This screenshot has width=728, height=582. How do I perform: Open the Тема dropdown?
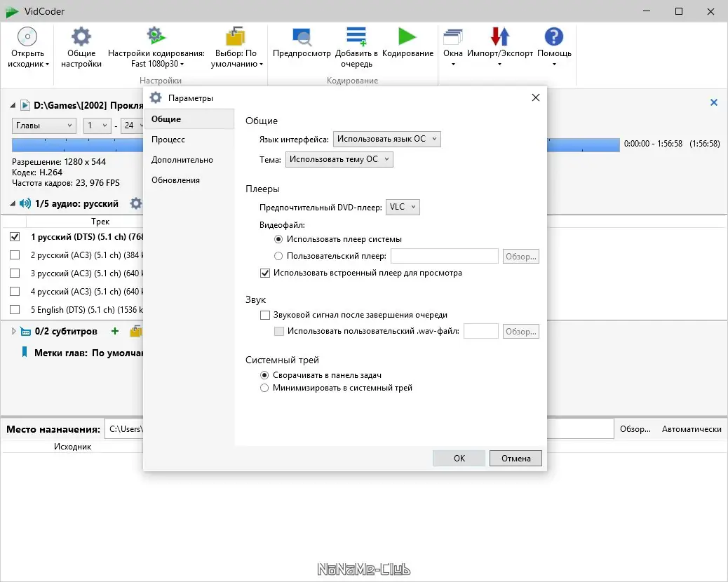[x=339, y=159]
